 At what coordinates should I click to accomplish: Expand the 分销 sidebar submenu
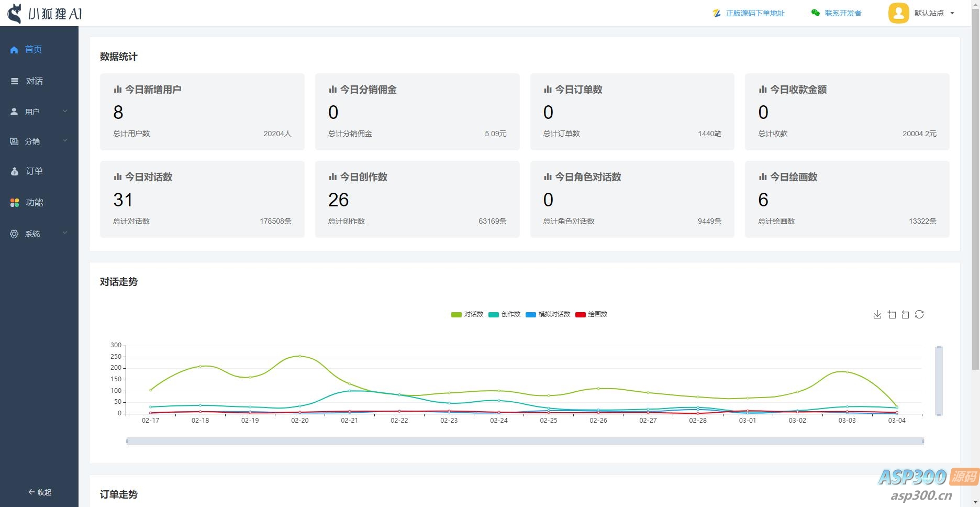pyautogui.click(x=39, y=141)
